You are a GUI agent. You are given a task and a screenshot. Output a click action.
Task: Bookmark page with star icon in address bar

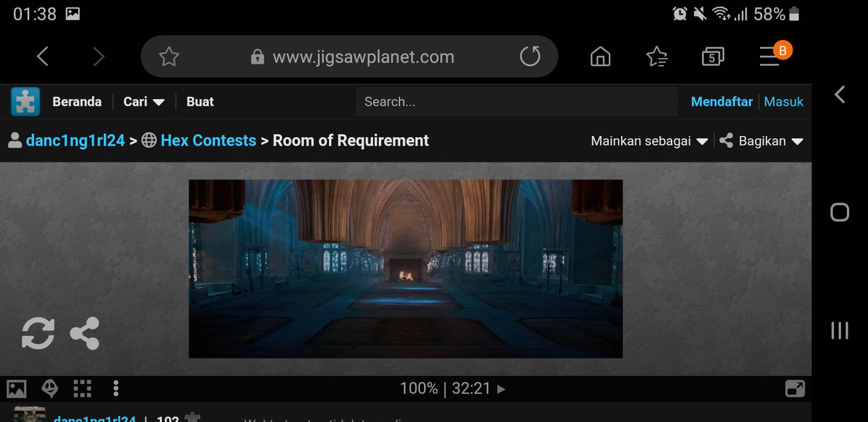point(169,56)
